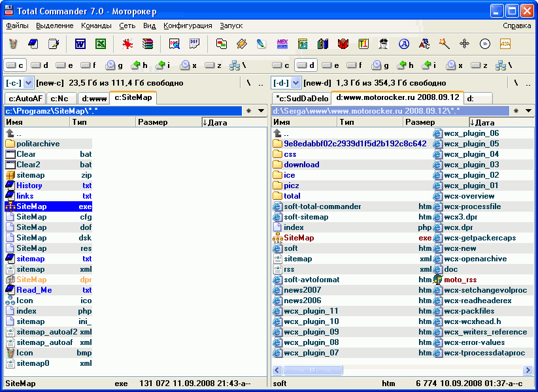
Task: Sort left panel by Размер column
Action: (x=169, y=122)
